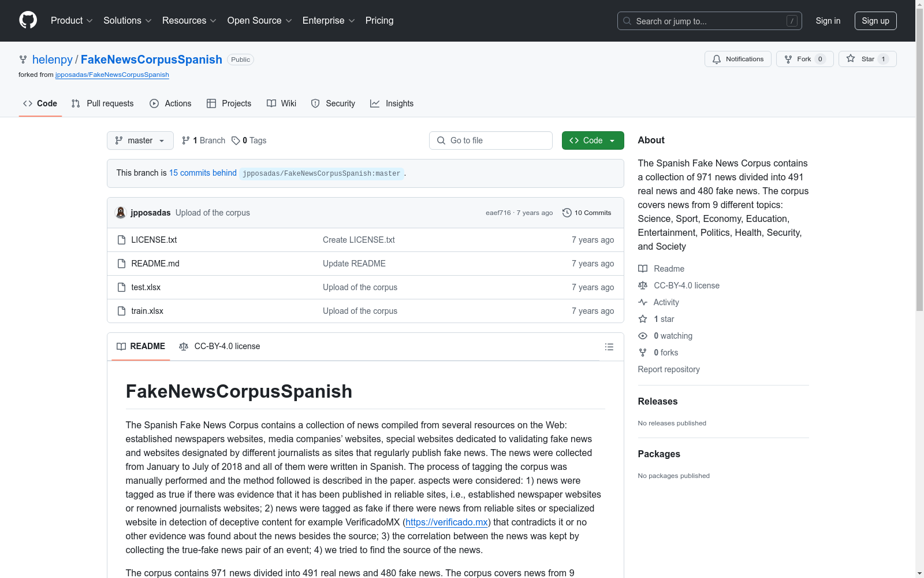Click the Notifications bell button
This screenshot has height=578, width=924.
(x=738, y=59)
